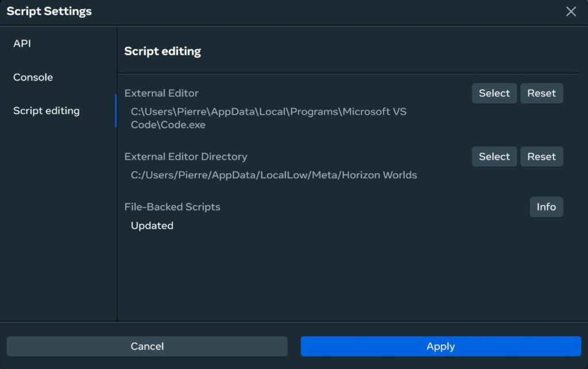Image resolution: width=588 pixels, height=369 pixels.
Task: Open Info for File-Backed Scripts
Action: [546, 207]
